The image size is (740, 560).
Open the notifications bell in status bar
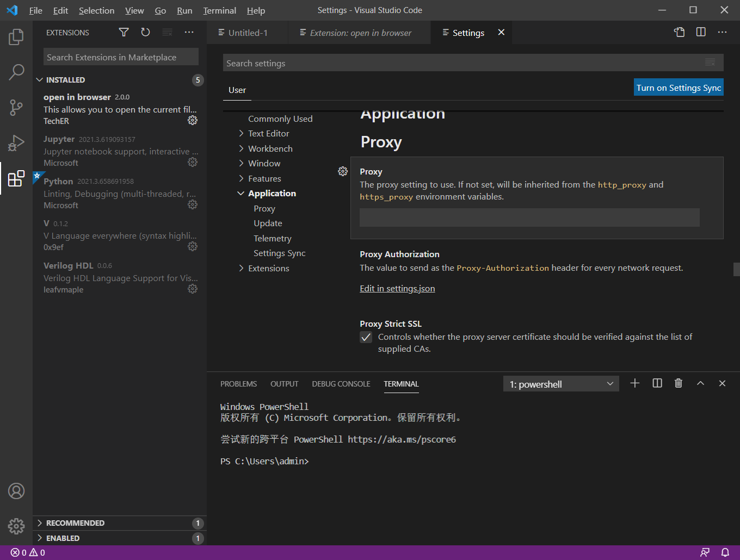click(x=725, y=552)
